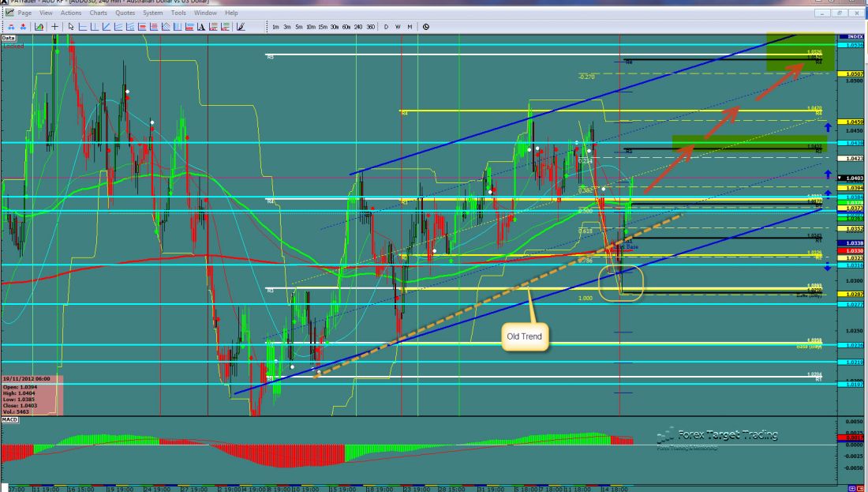Open the Quotes menu

coord(124,13)
